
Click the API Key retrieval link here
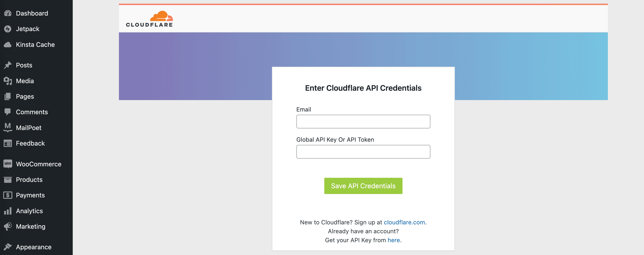pos(393,240)
